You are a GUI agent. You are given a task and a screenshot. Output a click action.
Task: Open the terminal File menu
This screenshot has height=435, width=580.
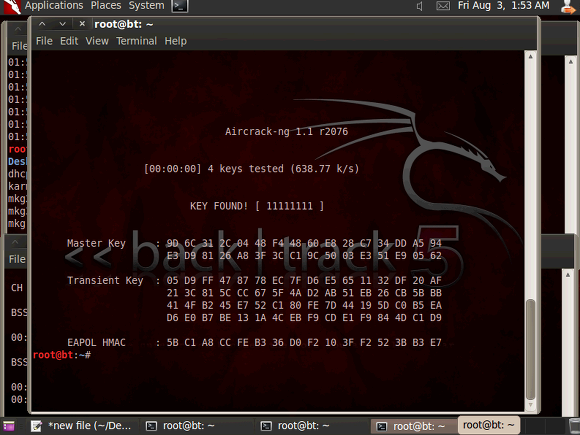pyautogui.click(x=44, y=41)
